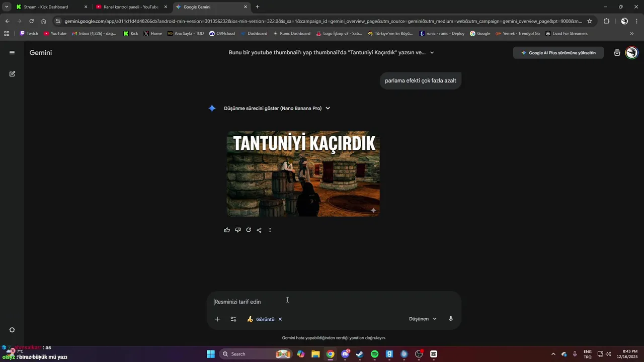The width and height of the screenshot is (644, 362).
Task: Open Runic Dashboard bookmark
Action: (x=291, y=34)
